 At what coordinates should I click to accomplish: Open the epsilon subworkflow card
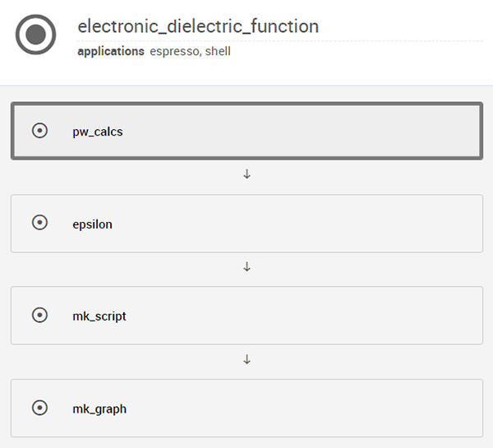[246, 224]
